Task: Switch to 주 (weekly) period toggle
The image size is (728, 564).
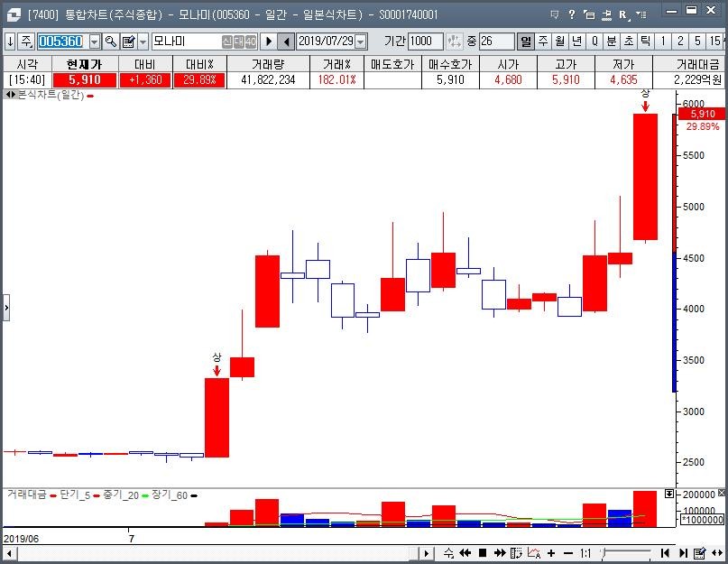Action: [543, 42]
